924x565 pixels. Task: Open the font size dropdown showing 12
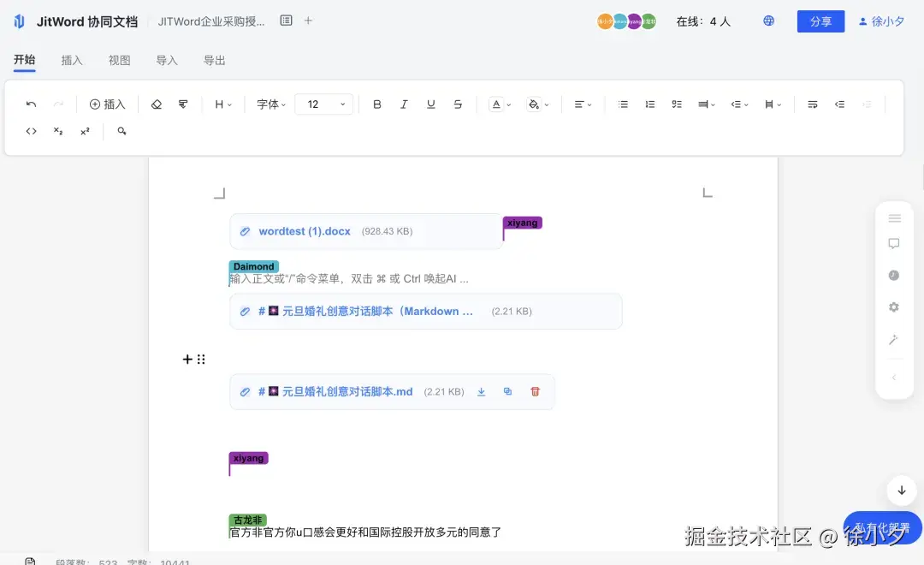(323, 104)
